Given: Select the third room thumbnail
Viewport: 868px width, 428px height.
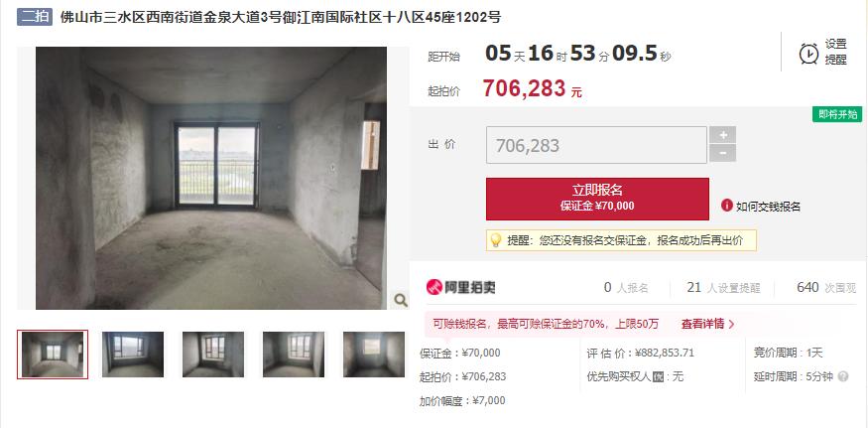Looking at the screenshot, I should coord(213,355).
